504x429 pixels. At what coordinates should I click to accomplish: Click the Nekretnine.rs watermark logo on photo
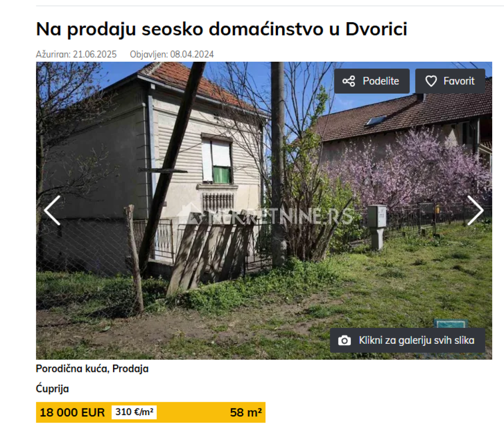click(x=265, y=215)
